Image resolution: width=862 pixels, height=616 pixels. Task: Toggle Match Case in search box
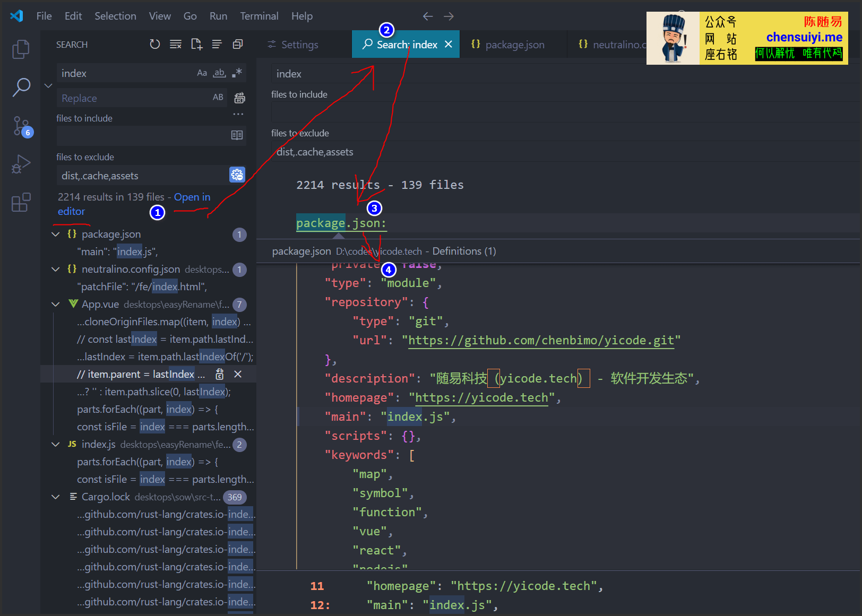pyautogui.click(x=202, y=73)
